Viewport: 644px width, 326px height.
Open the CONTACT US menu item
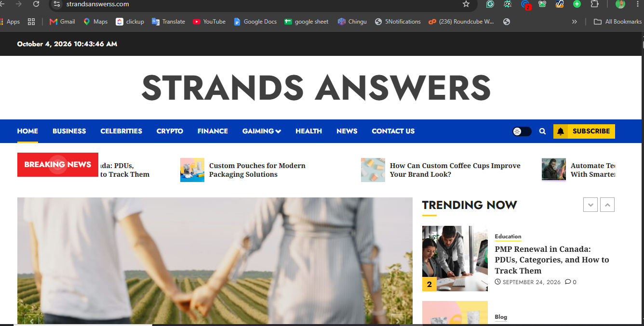pos(393,131)
